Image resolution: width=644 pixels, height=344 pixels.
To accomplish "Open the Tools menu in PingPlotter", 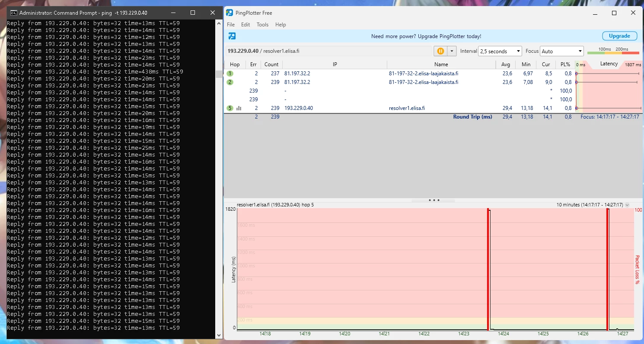I will pos(262,25).
